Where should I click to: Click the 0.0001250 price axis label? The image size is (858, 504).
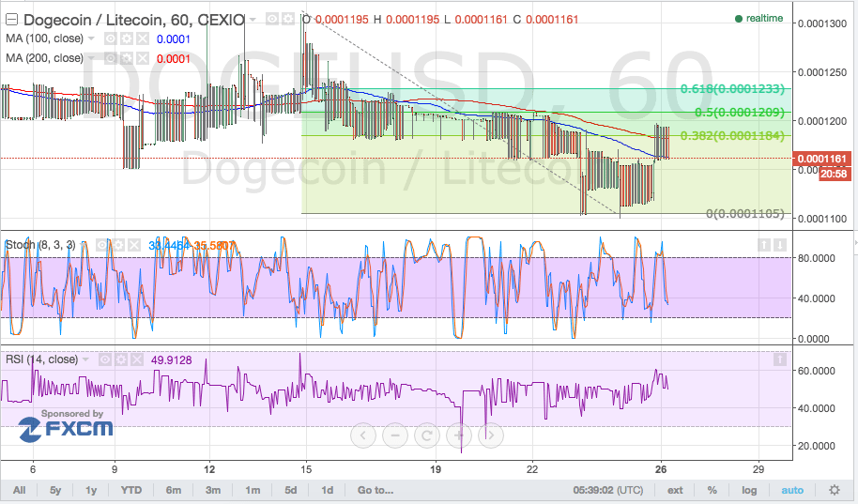coord(822,72)
